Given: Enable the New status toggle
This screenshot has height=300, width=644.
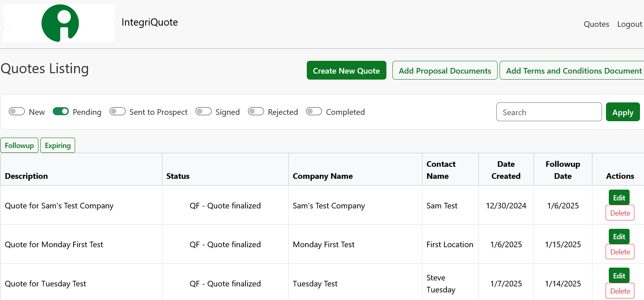Looking at the screenshot, I should pos(17,112).
